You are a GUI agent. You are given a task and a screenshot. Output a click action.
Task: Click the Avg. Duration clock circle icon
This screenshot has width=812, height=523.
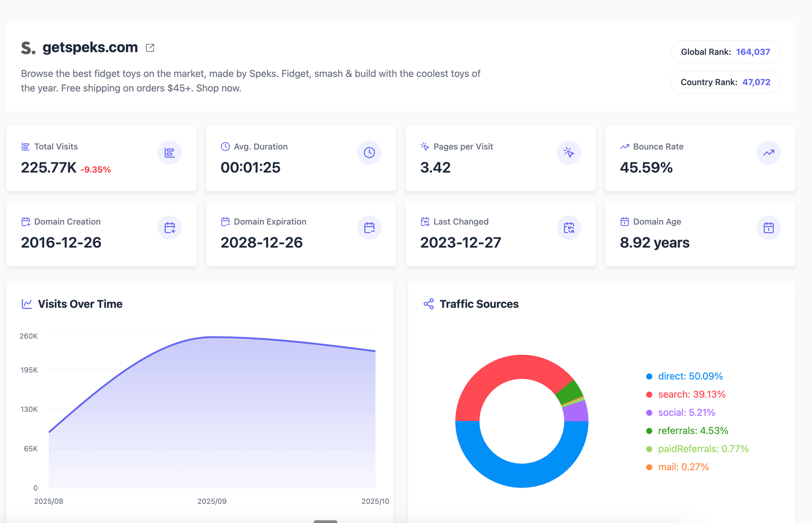coord(369,153)
